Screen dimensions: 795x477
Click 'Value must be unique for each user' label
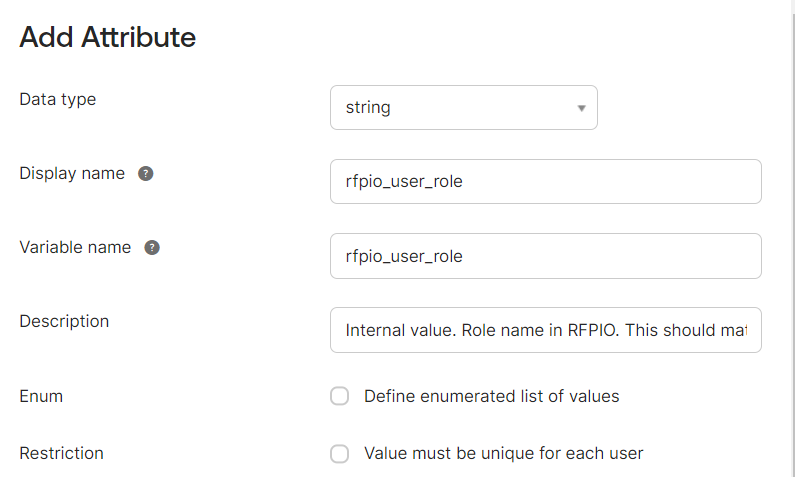point(503,453)
